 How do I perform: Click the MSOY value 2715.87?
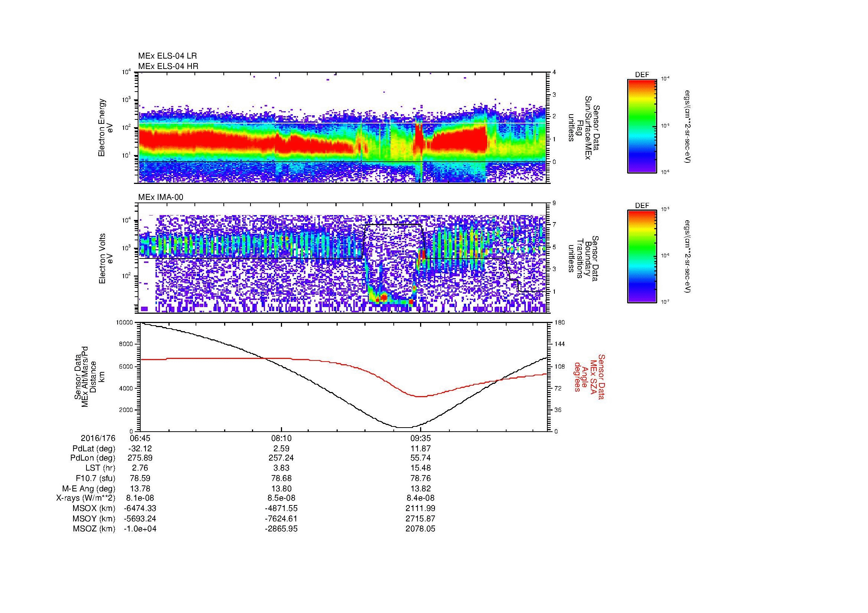420,518
